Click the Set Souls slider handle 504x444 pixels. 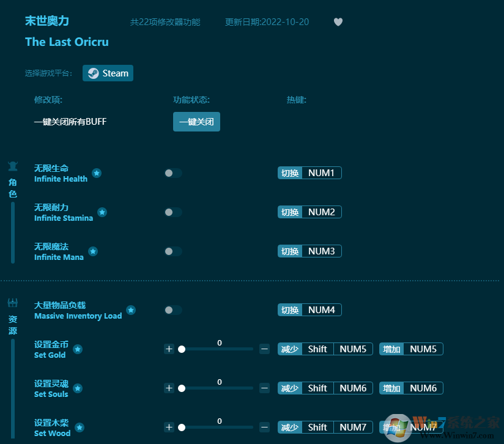[182, 388]
